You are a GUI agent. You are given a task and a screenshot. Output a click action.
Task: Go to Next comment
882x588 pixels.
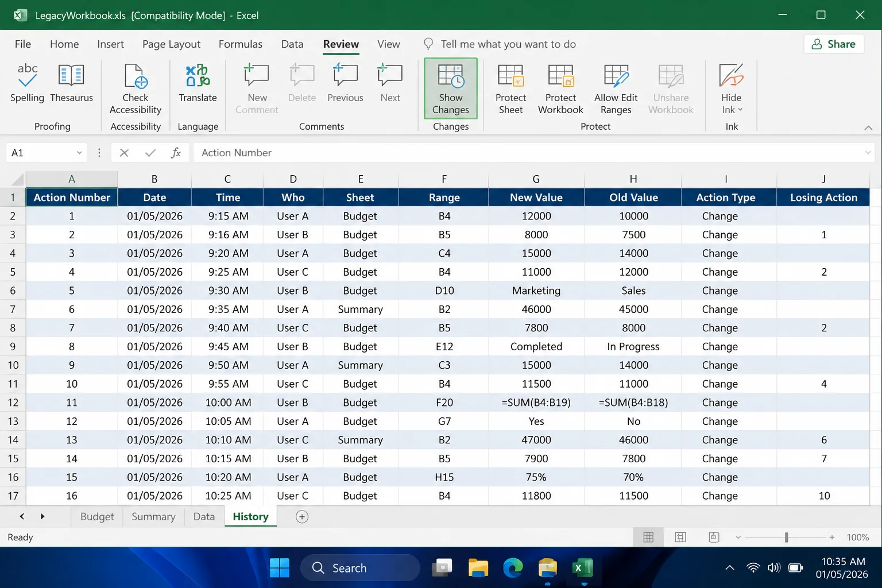(390, 83)
